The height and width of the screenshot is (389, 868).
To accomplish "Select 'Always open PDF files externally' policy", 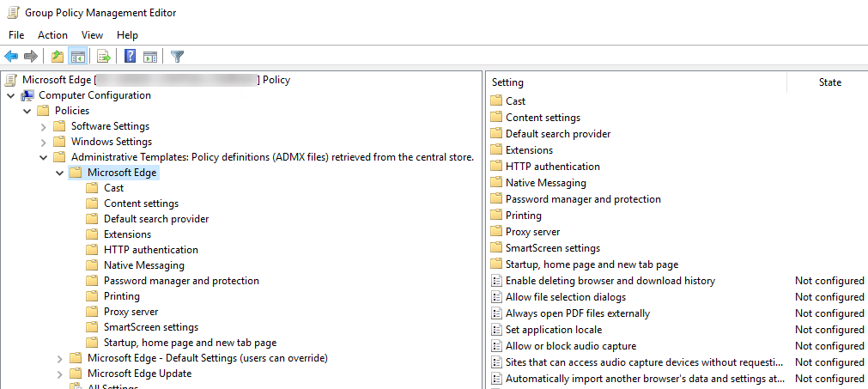I will [577, 313].
